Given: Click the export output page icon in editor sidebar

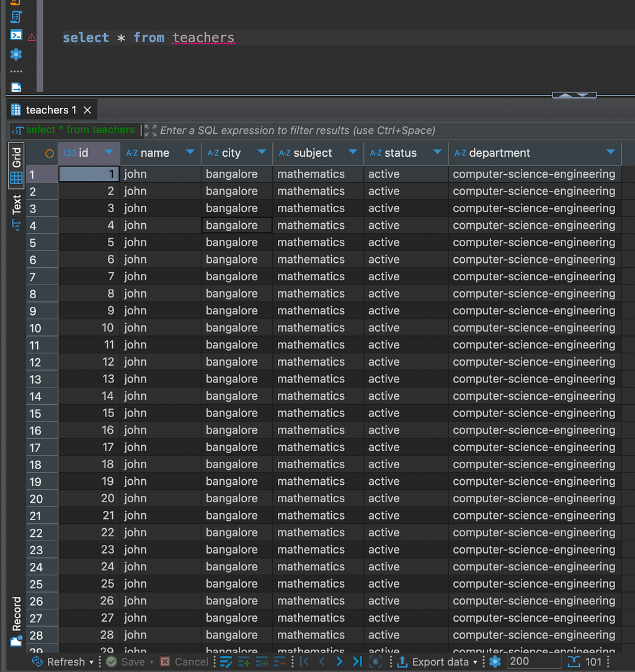Looking at the screenshot, I should pos(16,87).
